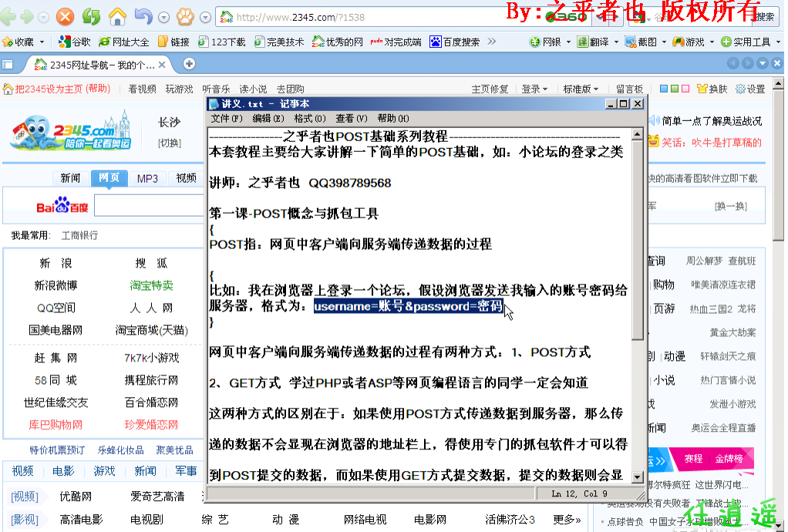Image resolution: width=788 pixels, height=532 pixels.
Task: Expand more bookmarks chevron
Action: tap(492, 42)
